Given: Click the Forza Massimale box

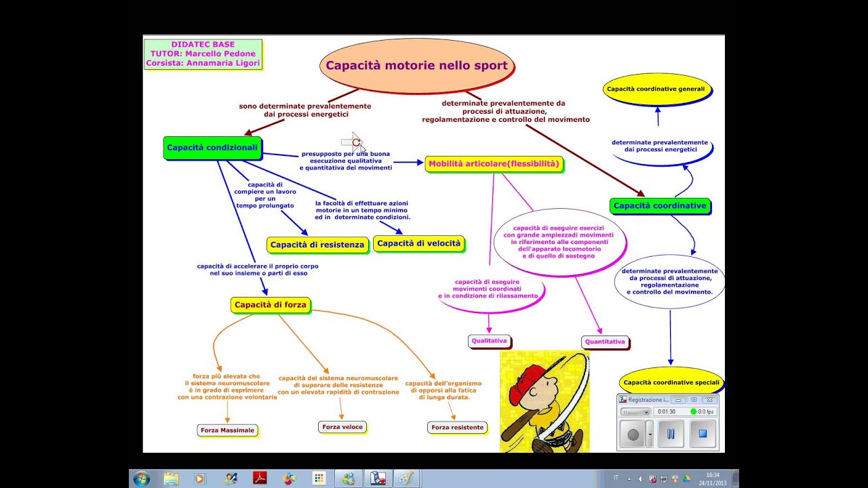Looking at the screenshot, I should tap(228, 430).
